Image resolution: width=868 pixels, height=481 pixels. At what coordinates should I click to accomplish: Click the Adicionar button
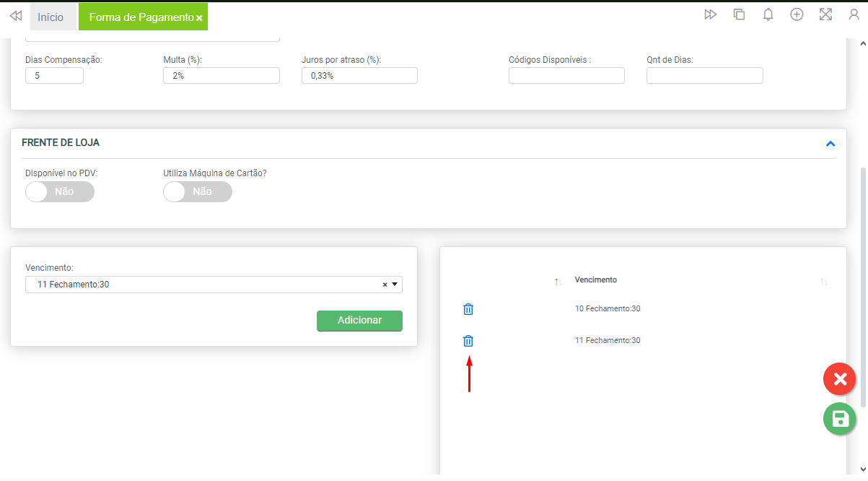(x=359, y=321)
